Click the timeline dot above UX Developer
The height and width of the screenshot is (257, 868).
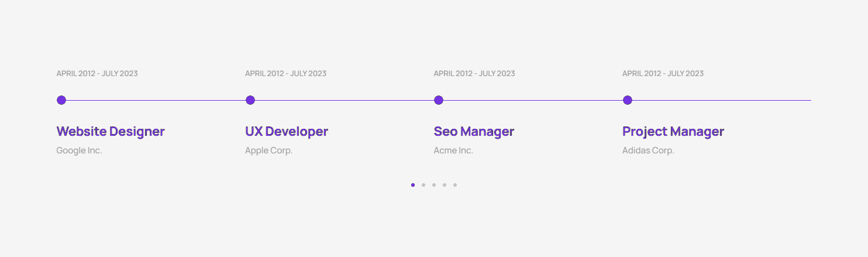[250, 100]
